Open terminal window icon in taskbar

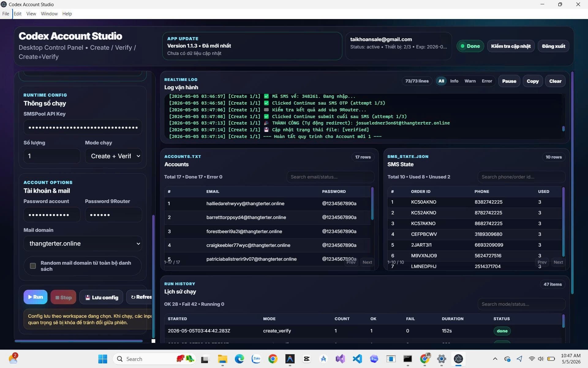click(408, 359)
